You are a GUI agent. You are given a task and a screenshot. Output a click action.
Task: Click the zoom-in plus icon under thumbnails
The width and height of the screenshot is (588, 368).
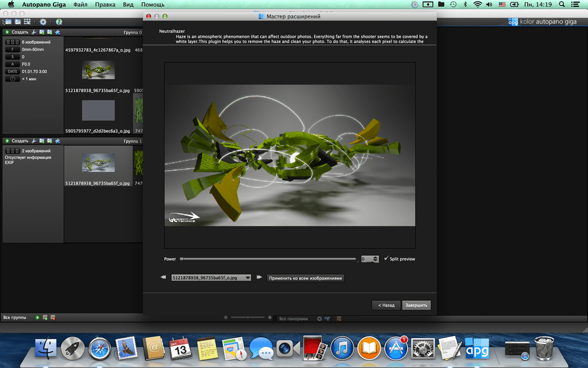[x=270, y=318]
